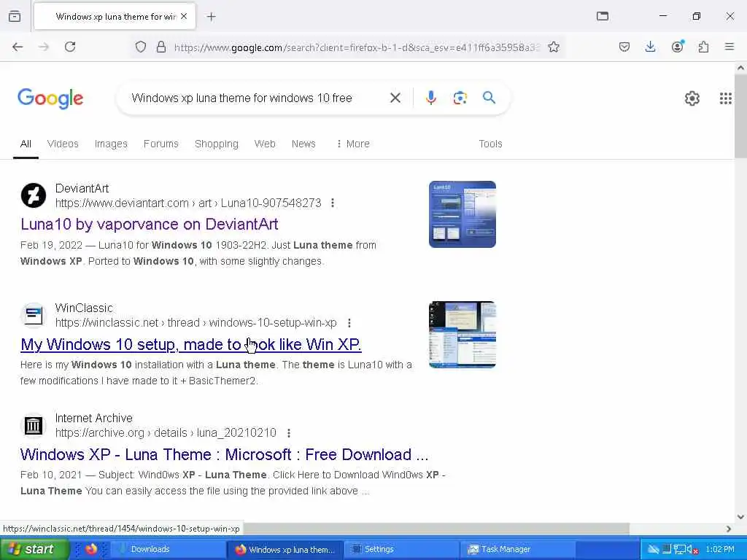Open the search Tools options

[x=490, y=144]
